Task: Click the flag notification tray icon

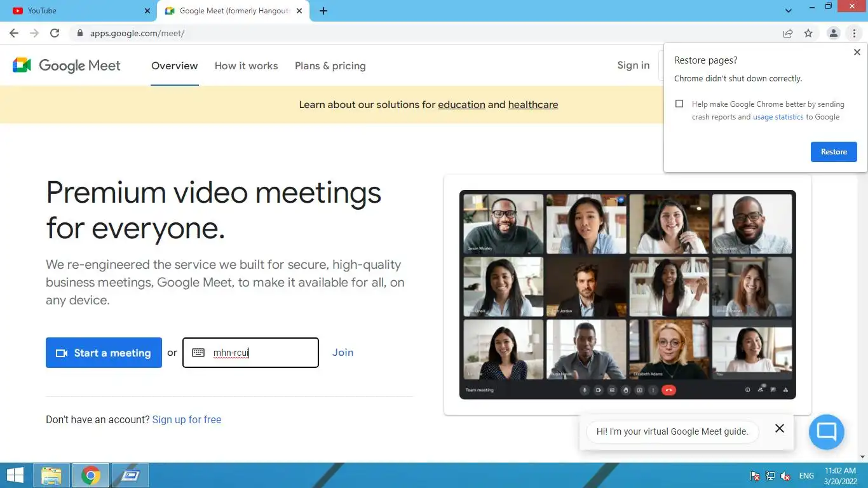Action: 755,476
